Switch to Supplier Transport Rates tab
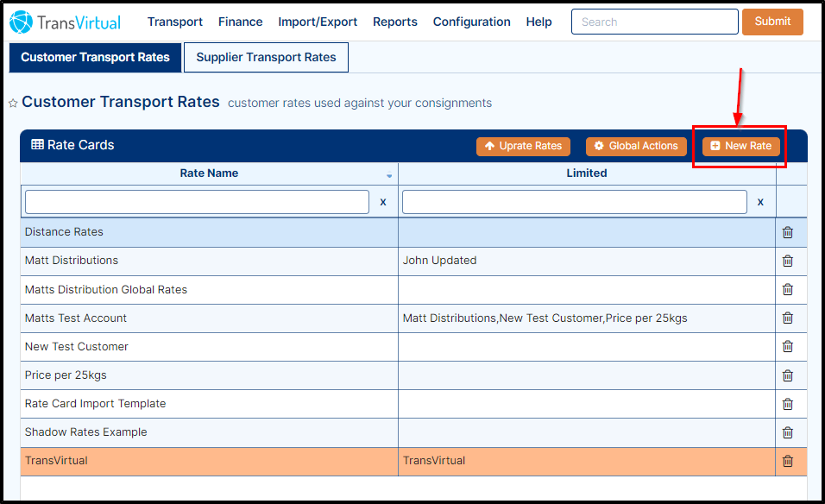 click(266, 57)
